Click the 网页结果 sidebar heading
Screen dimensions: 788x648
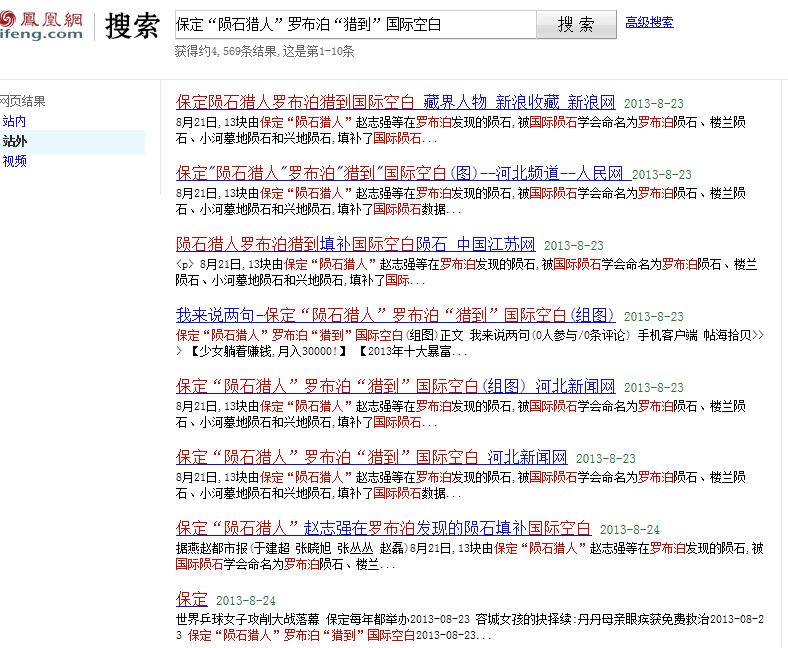pos(23,101)
